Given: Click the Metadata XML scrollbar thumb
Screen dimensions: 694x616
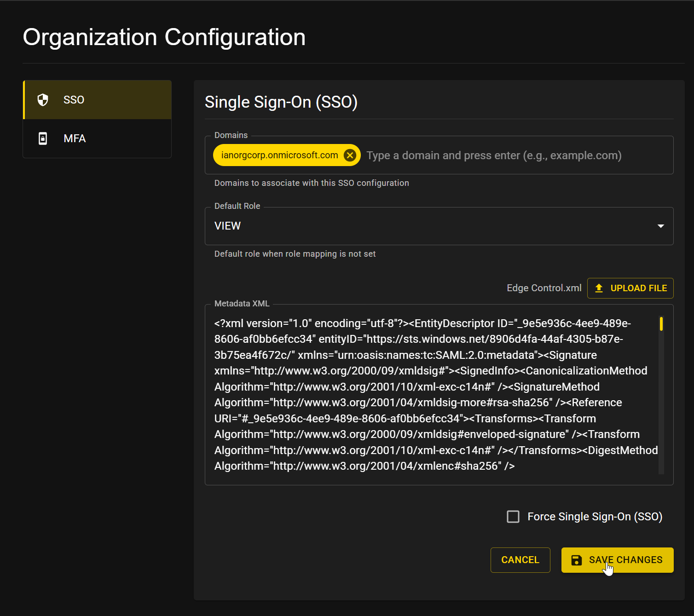Looking at the screenshot, I should 661,324.
